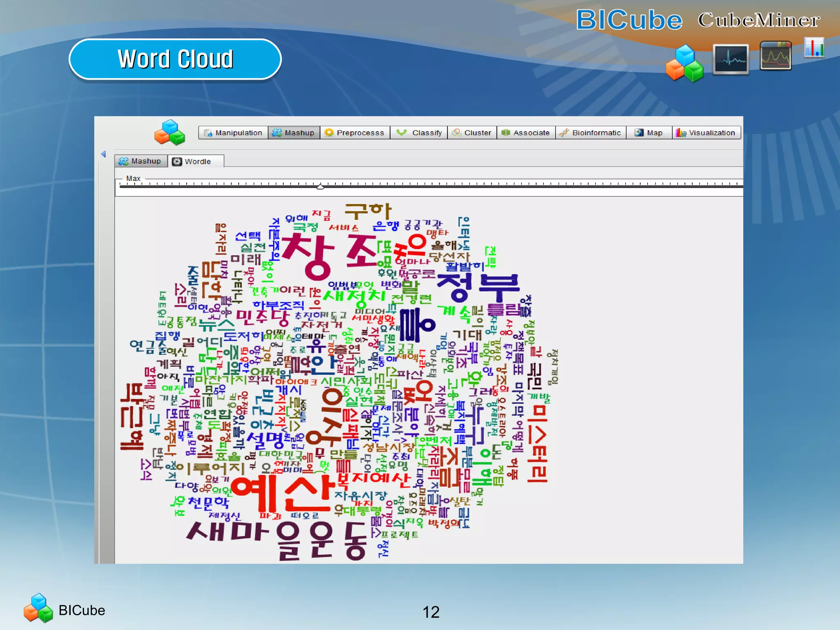Click the large red word 예산
Screen dimensions: 840x630
click(283, 494)
